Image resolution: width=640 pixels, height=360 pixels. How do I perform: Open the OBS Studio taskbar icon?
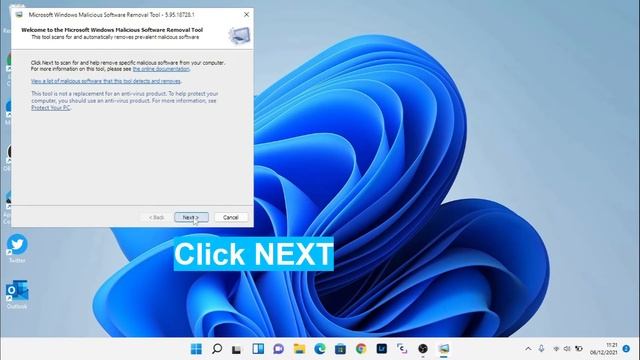[423, 349]
